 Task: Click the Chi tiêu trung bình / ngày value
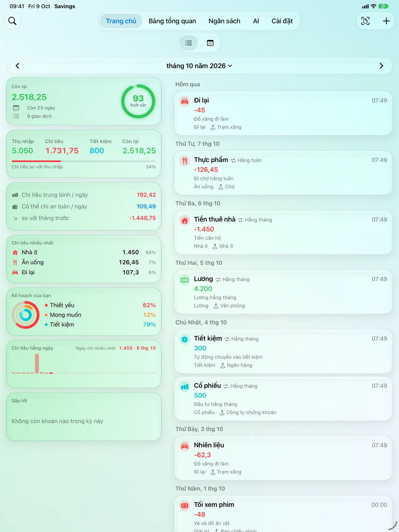click(146, 195)
